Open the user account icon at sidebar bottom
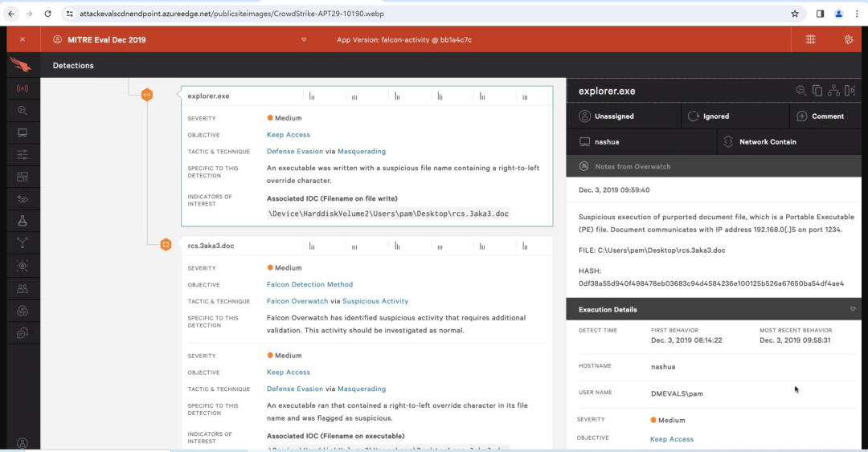868x452 pixels. pos(23,443)
